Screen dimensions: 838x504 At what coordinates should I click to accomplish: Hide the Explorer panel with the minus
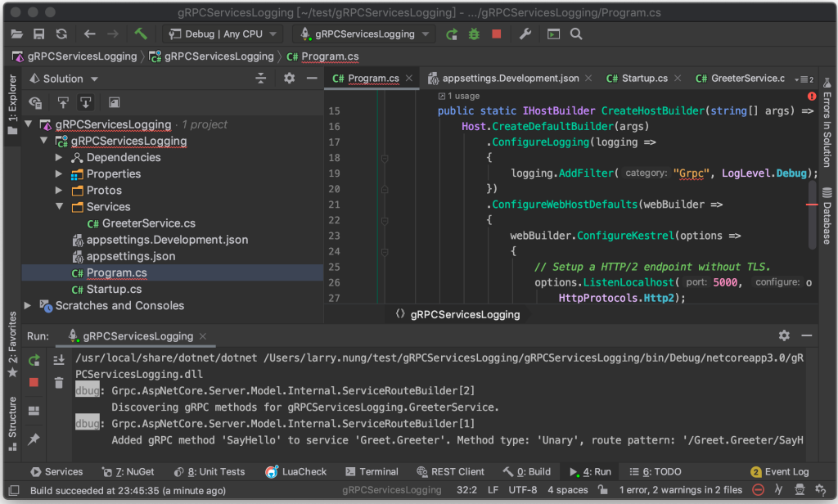[312, 79]
